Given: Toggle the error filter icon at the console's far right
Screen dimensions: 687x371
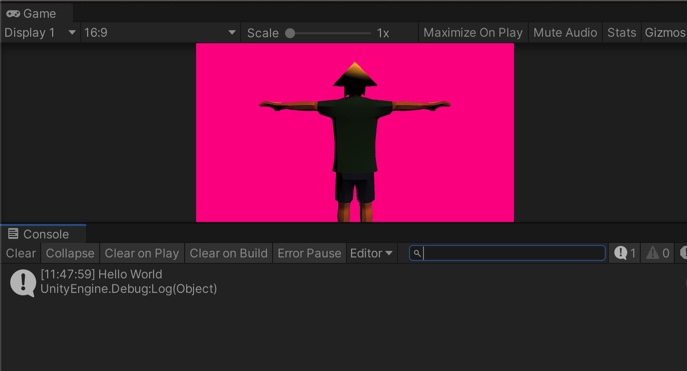Looking at the screenshot, I should tap(683, 253).
